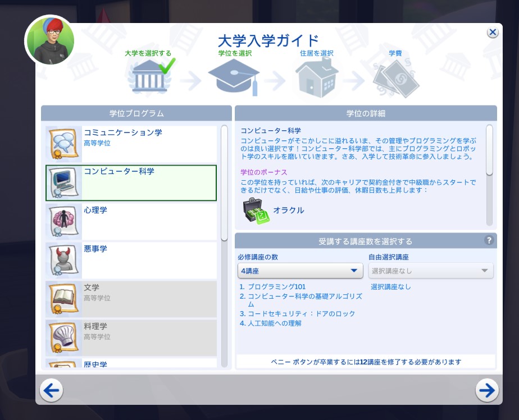Click the オラクル career name
The width and height of the screenshot is (519, 420).
289,211
